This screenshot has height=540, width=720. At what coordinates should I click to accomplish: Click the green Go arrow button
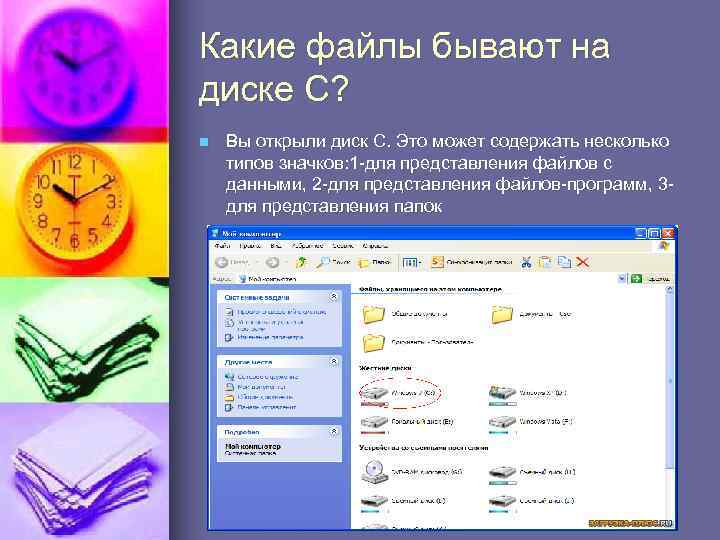click(x=636, y=278)
